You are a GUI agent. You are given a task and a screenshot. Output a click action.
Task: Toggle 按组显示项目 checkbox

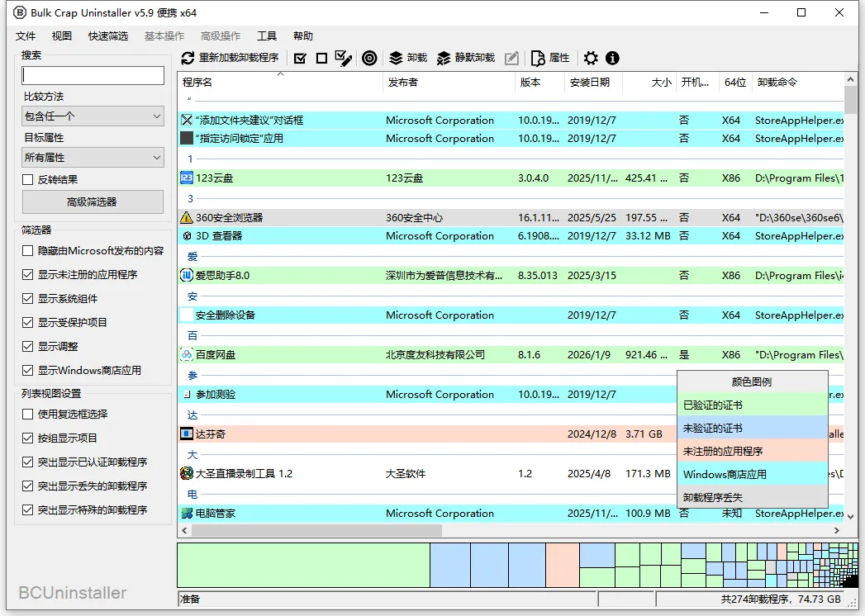(27, 438)
